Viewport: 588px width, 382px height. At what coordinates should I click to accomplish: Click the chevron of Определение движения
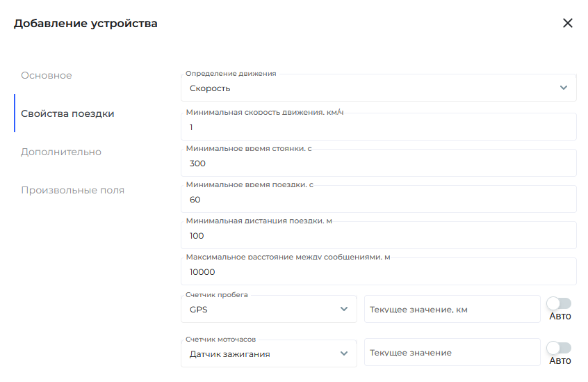click(563, 88)
